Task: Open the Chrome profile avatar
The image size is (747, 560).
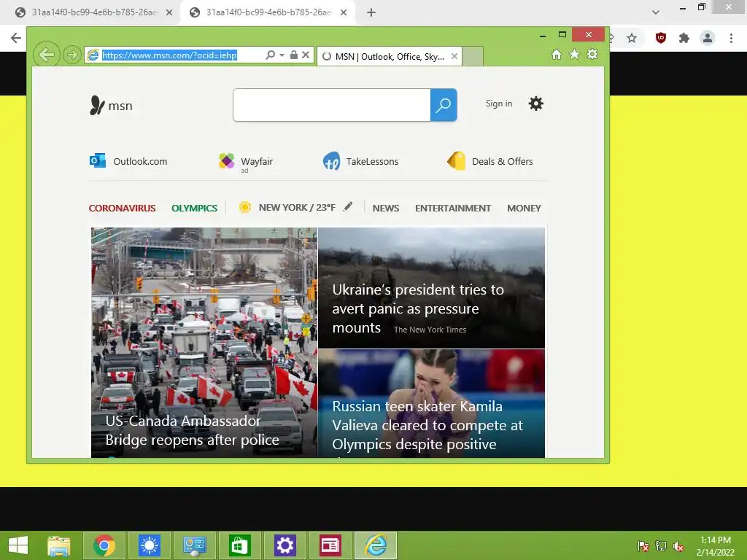Action: click(708, 38)
